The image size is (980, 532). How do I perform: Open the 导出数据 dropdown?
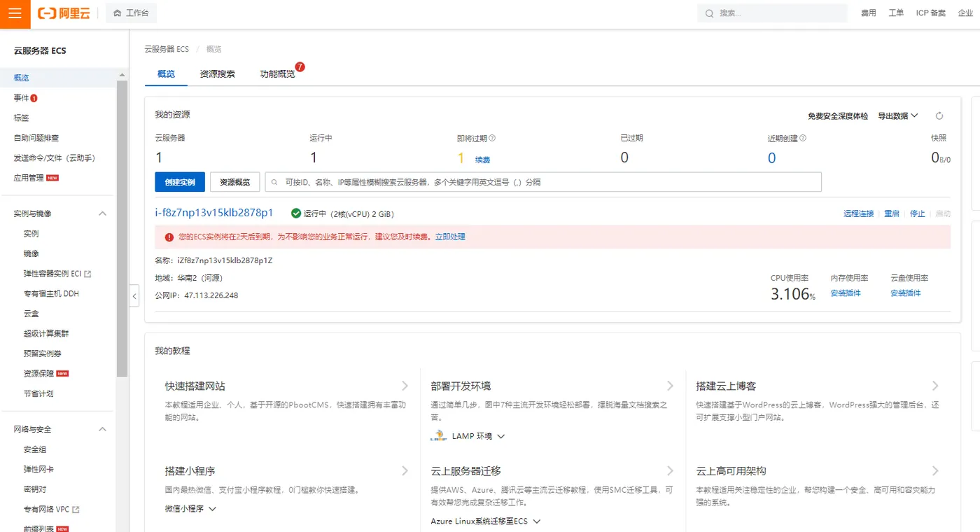[898, 116]
